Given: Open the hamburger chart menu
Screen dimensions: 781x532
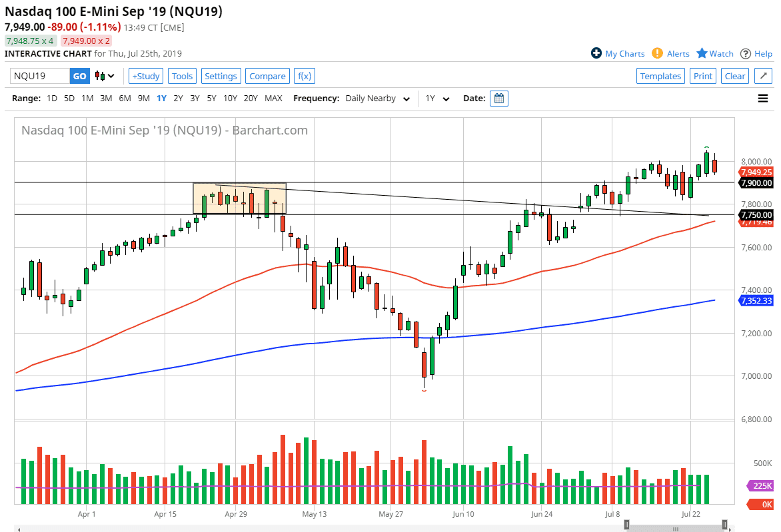Looking at the screenshot, I should [x=763, y=99].
